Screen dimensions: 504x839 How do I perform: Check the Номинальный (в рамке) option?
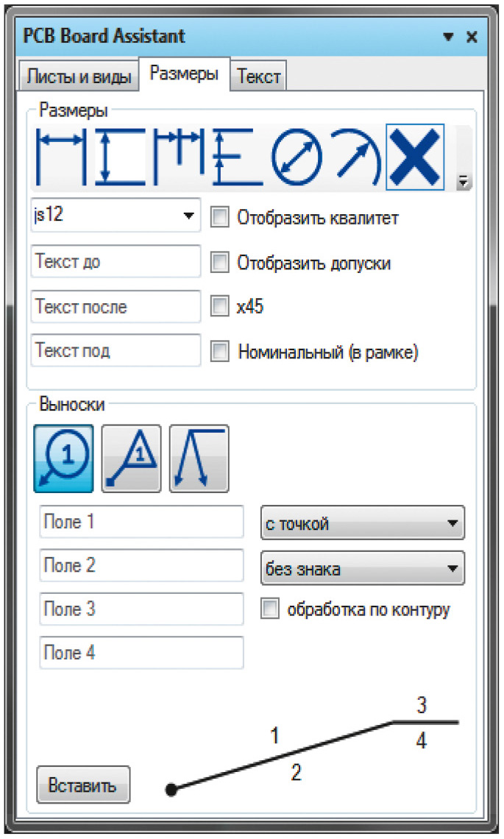[219, 352]
